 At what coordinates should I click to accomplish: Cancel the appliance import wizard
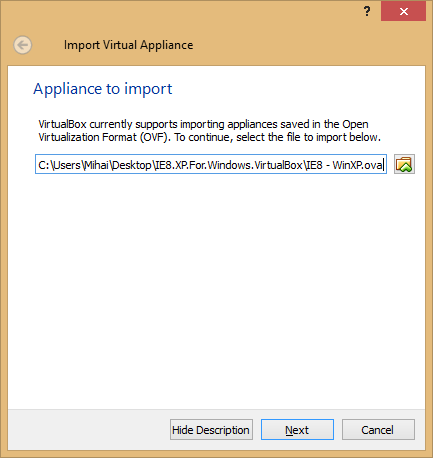[378, 430]
